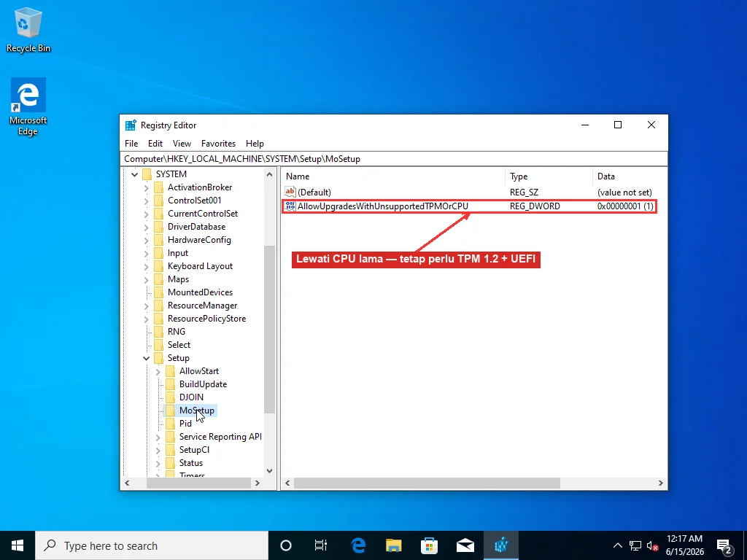Open the Microsoft Edge desktop shortcut

click(28, 106)
